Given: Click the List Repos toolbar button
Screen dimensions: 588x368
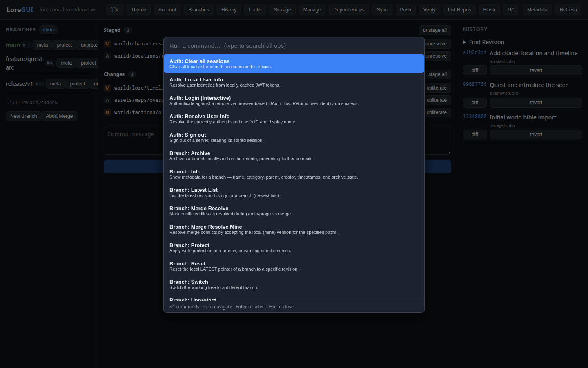Looking at the screenshot, I should (x=459, y=10).
